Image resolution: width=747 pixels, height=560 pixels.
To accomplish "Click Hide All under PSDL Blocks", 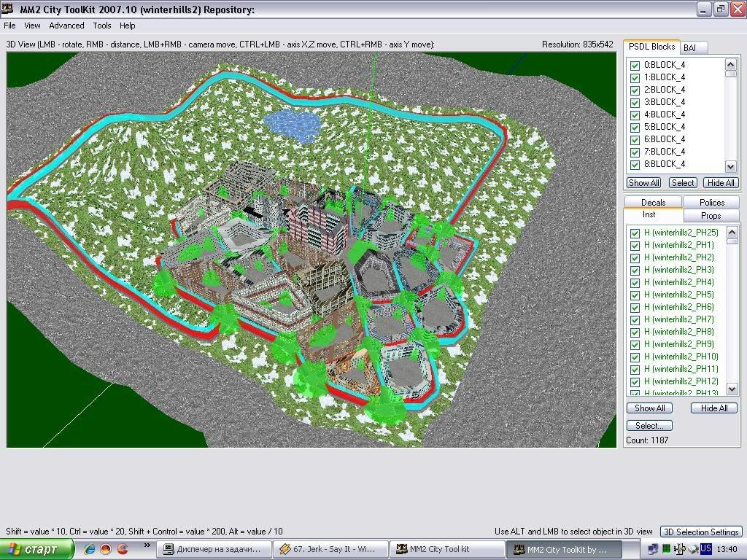I will pos(721,183).
